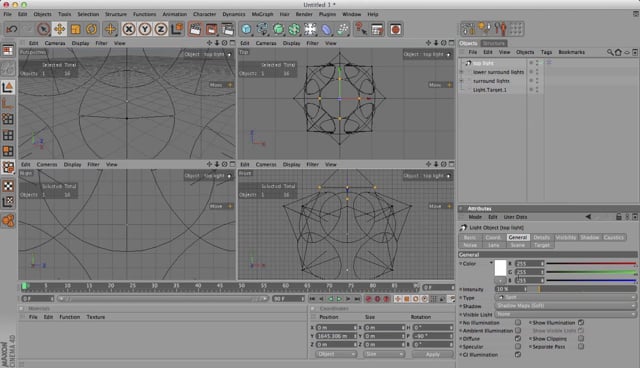Select the Points mode icon in left sidebar
The height and width of the screenshot is (368, 640).
pyautogui.click(x=8, y=119)
